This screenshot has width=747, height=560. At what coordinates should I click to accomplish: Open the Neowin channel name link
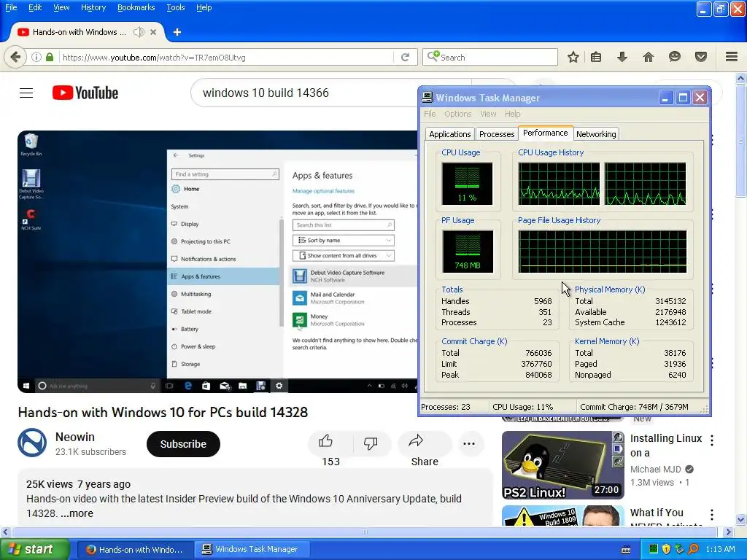click(75, 437)
